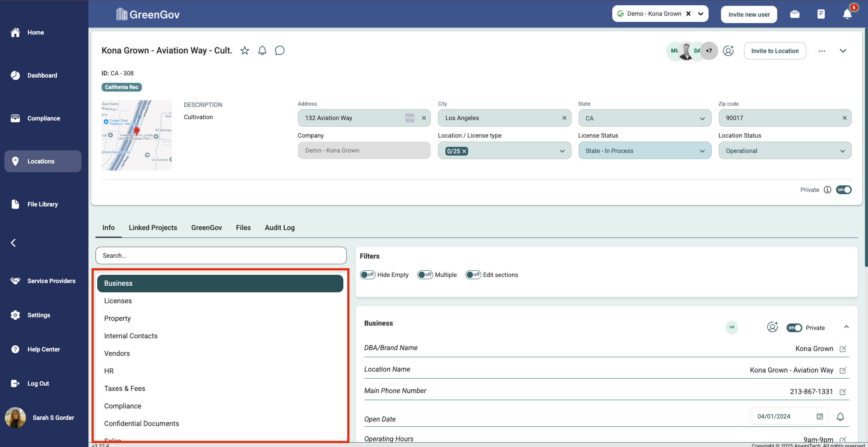This screenshot has height=447, width=868.
Task: Switch to the Audit Log tab
Action: [x=279, y=228]
